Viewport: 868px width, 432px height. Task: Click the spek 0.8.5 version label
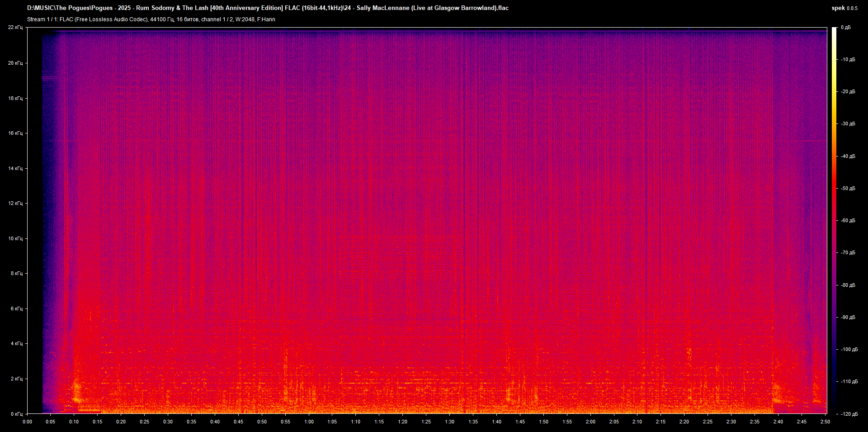click(x=844, y=8)
